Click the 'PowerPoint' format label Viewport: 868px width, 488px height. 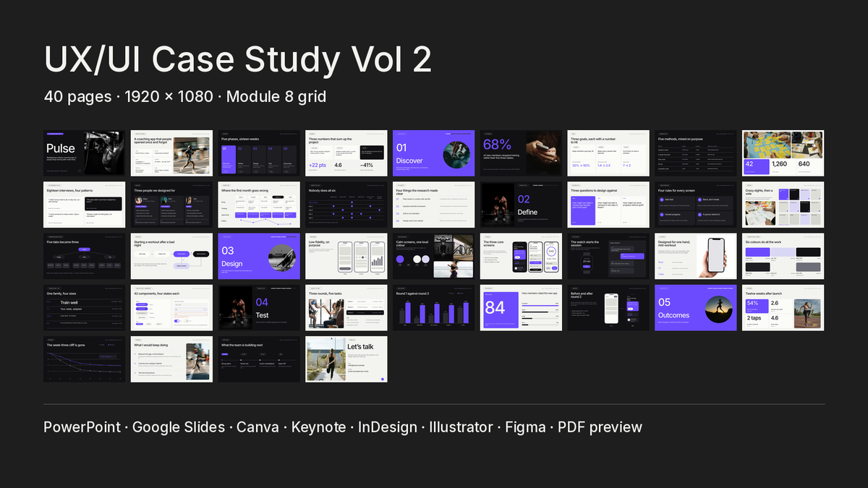pyautogui.click(x=82, y=427)
